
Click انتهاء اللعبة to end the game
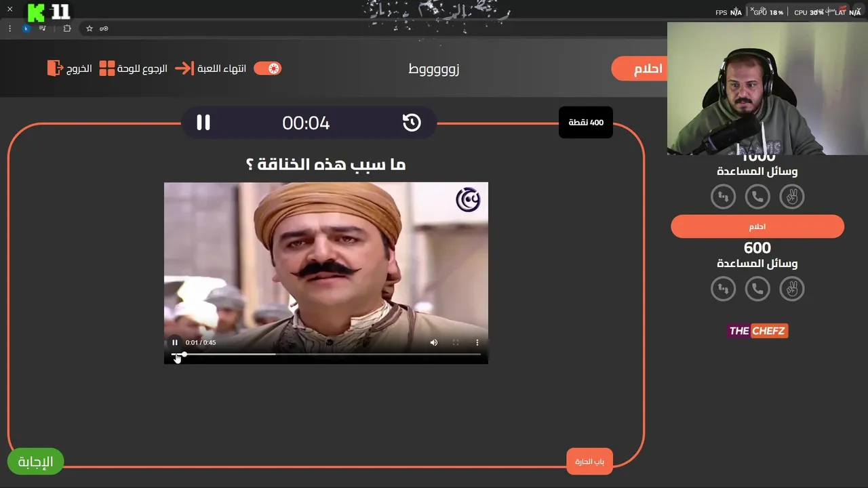pyautogui.click(x=222, y=68)
